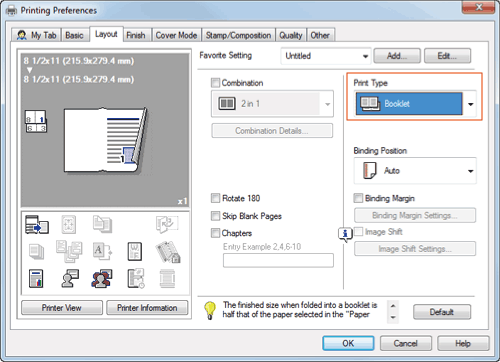
Task: Open Binding Margin Settings button
Action: click(415, 215)
